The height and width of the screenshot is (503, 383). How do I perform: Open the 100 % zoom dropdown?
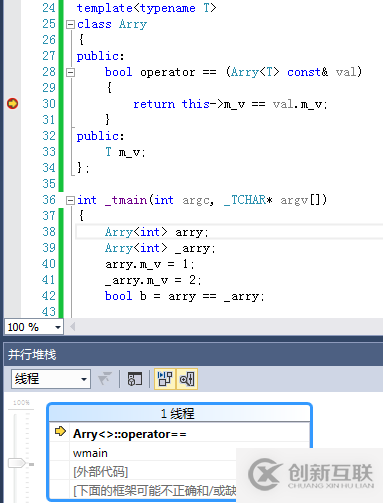(x=58, y=327)
